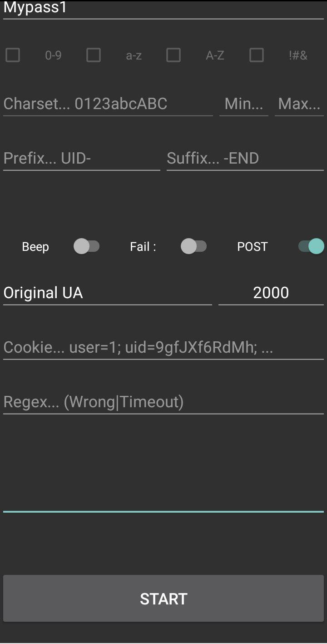Check the 0-9 digits checkbox

click(13, 55)
